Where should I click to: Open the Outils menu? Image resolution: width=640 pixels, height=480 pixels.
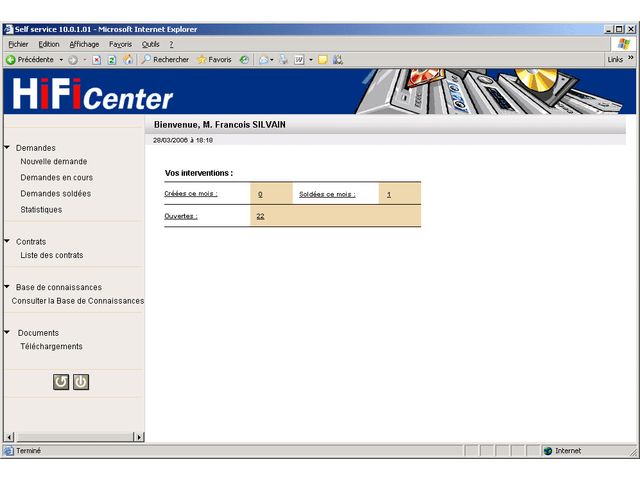pos(151,44)
